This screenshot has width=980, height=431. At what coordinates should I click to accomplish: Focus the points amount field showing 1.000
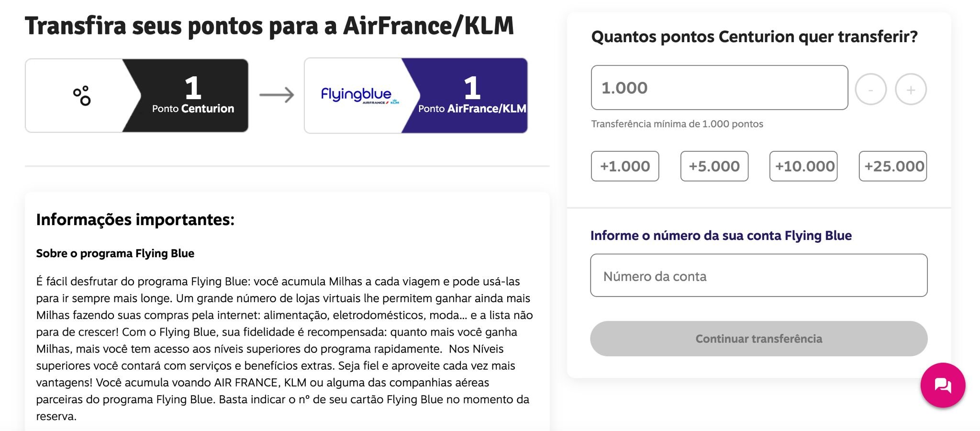(719, 88)
